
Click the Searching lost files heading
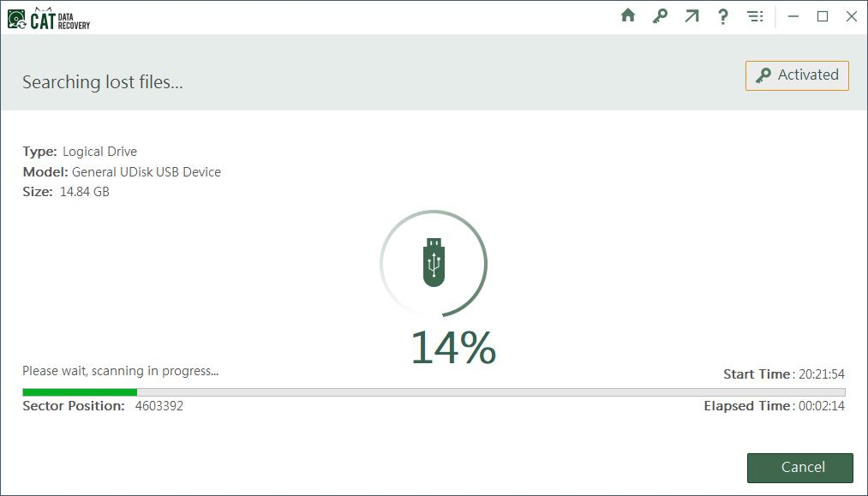(x=103, y=82)
